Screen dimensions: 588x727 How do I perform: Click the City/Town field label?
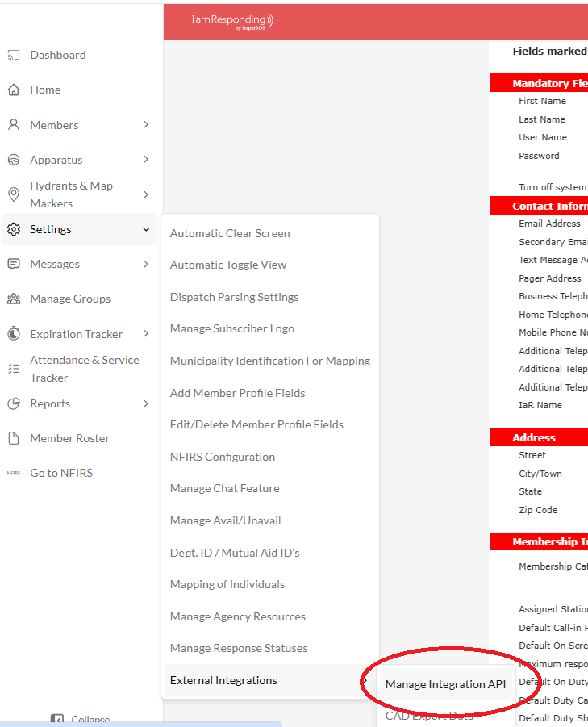coord(540,474)
